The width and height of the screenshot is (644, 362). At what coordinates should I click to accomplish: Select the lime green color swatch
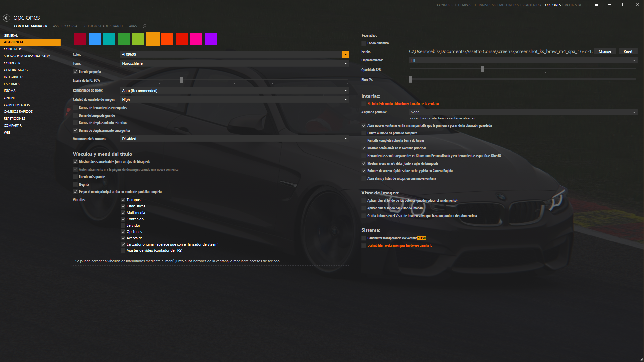pyautogui.click(x=138, y=39)
